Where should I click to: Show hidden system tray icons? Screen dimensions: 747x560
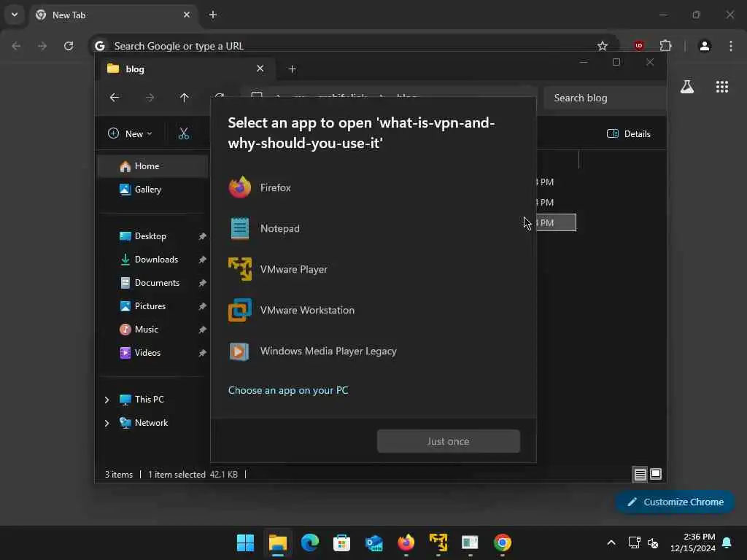pos(611,542)
